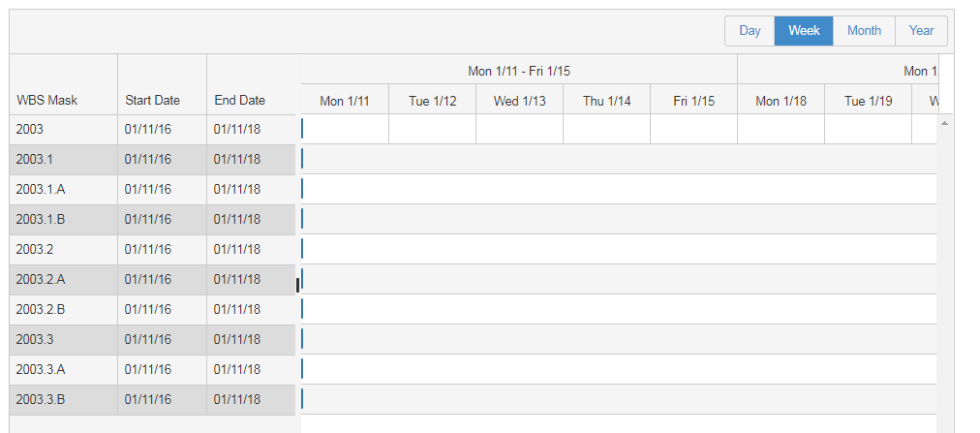Click the WBS Mask column header
Viewport: 980px width, 433px height.
(47, 101)
